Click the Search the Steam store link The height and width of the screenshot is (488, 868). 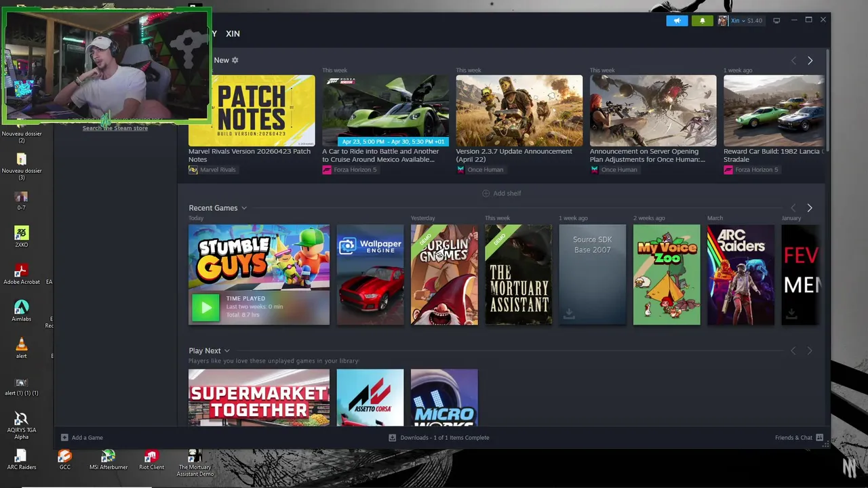[x=115, y=128]
